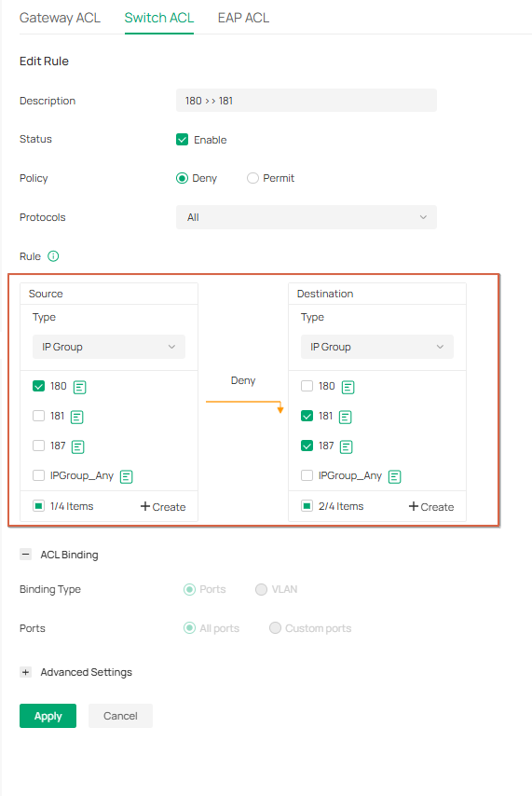Uncheck Destination group 181 checkbox
The height and width of the screenshot is (796, 532).
click(307, 417)
